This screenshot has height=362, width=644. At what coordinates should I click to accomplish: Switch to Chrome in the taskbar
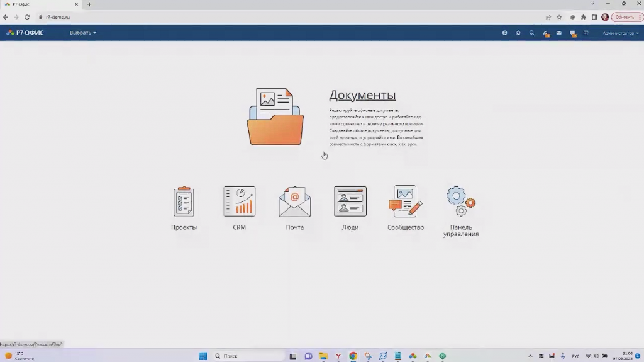click(353, 356)
